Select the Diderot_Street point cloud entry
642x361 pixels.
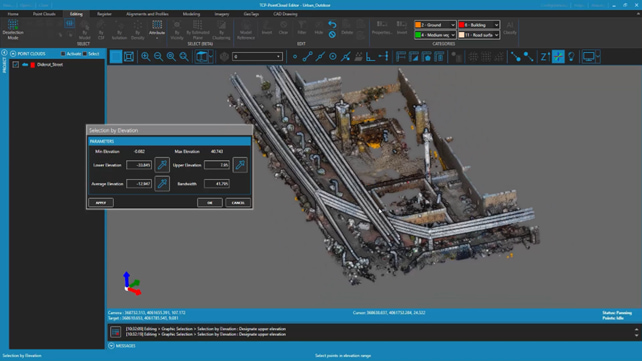(50, 65)
